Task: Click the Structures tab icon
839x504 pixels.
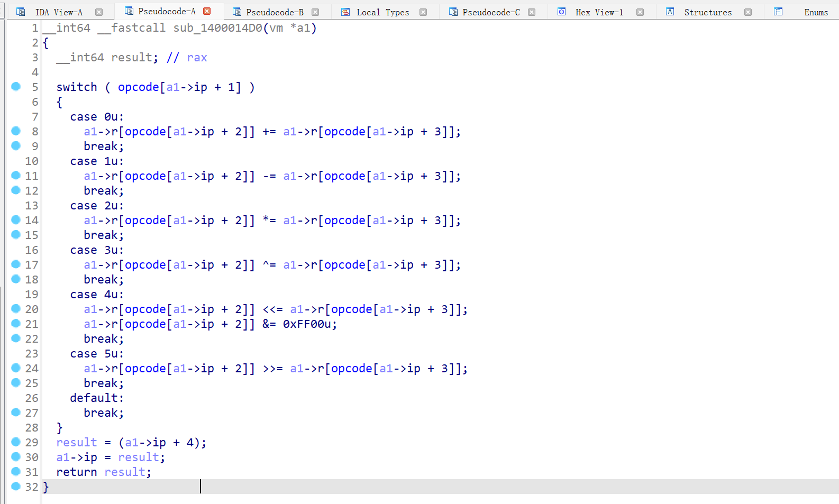Action: tap(670, 12)
